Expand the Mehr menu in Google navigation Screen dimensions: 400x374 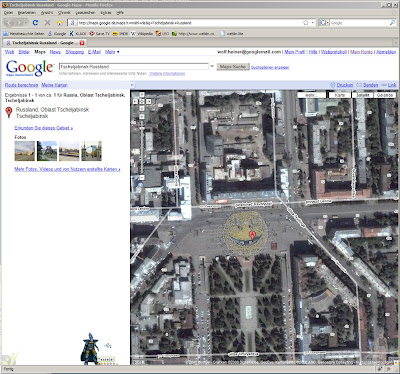tap(112, 52)
